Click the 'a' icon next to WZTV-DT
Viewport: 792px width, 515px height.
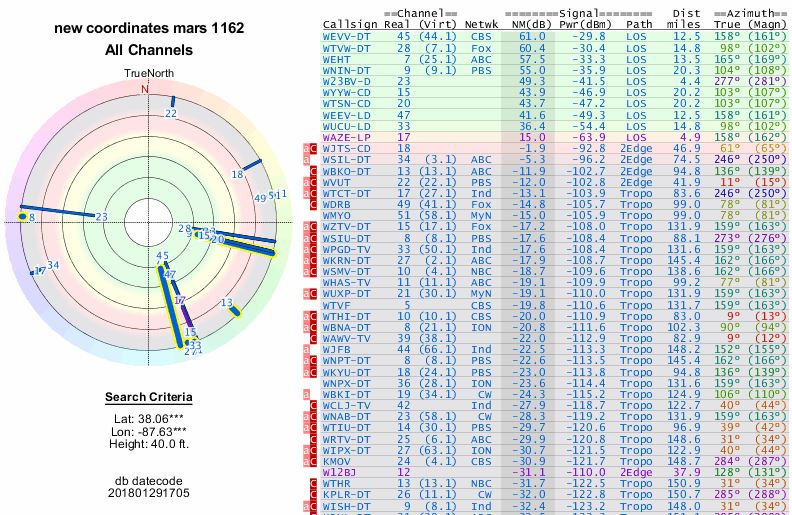(307, 228)
